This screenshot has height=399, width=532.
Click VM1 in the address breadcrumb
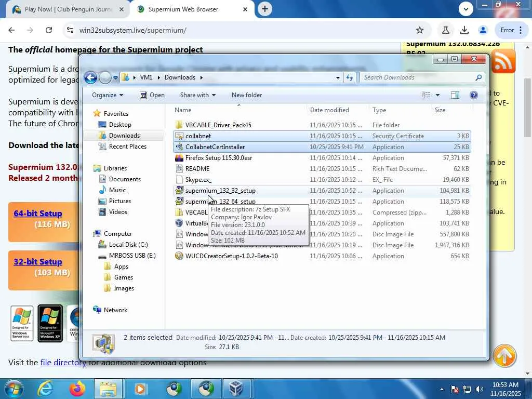[x=146, y=77]
